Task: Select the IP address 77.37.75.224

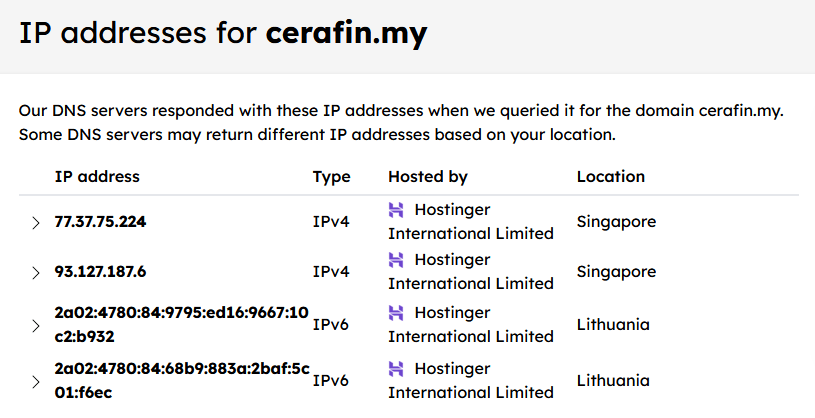Action: (x=100, y=222)
